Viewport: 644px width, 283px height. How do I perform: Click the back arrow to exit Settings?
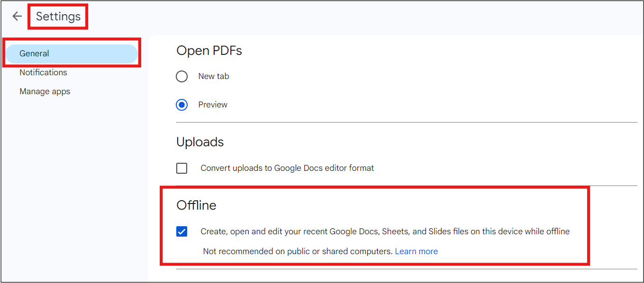click(x=17, y=16)
